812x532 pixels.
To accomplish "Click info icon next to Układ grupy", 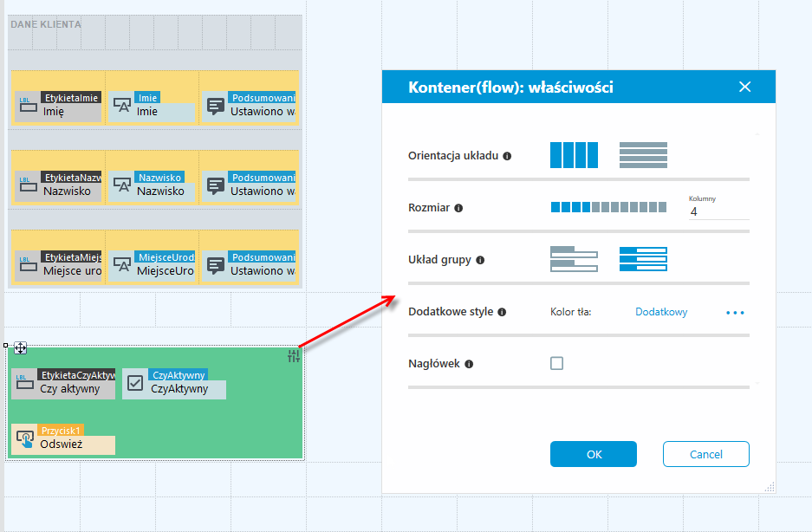I will pos(480,260).
